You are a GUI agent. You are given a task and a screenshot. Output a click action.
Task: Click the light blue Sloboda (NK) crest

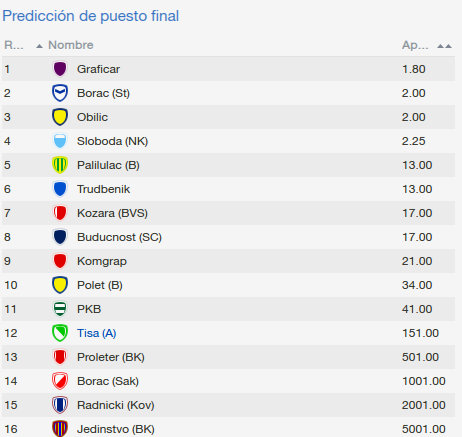coord(60,141)
